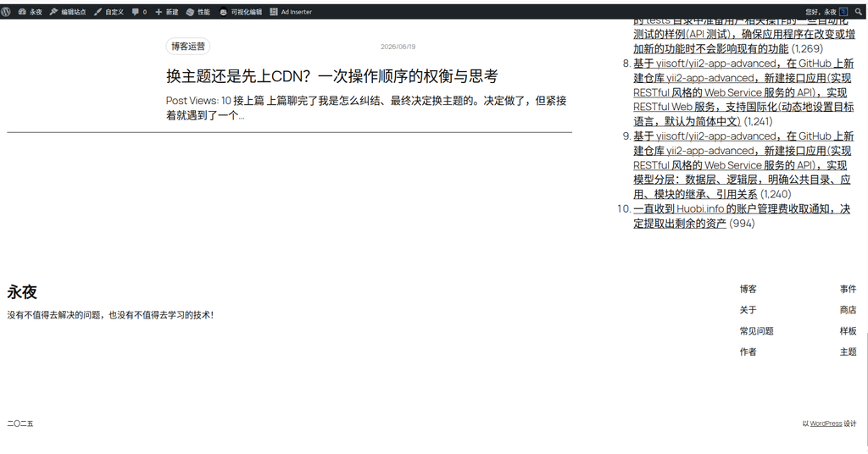Open the WordPress logo menu
The height and width of the screenshot is (454, 868).
point(6,12)
